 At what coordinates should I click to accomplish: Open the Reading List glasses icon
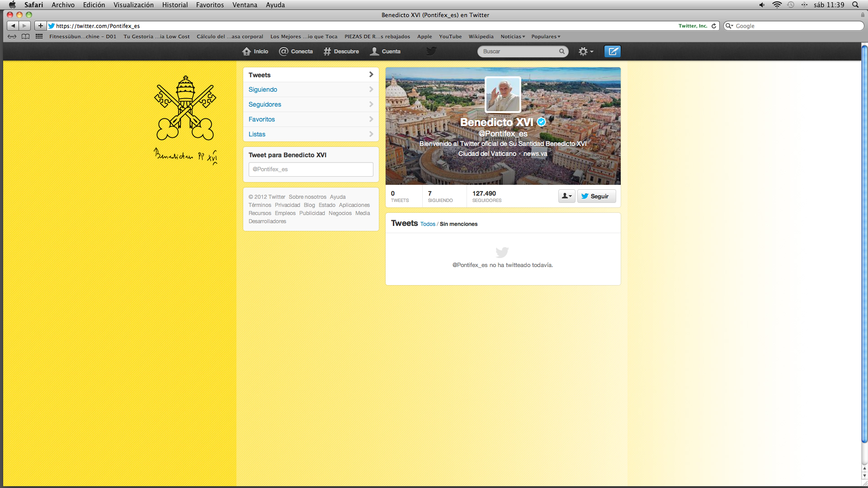(x=12, y=37)
